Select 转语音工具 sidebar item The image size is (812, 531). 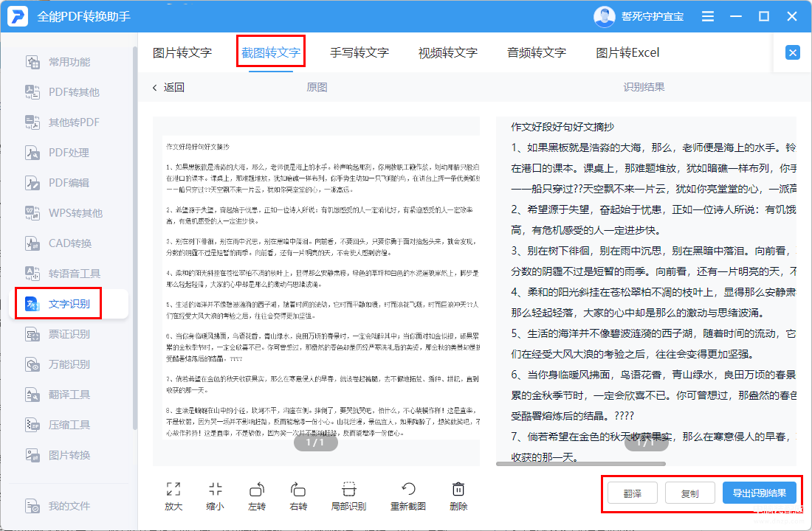click(x=63, y=274)
